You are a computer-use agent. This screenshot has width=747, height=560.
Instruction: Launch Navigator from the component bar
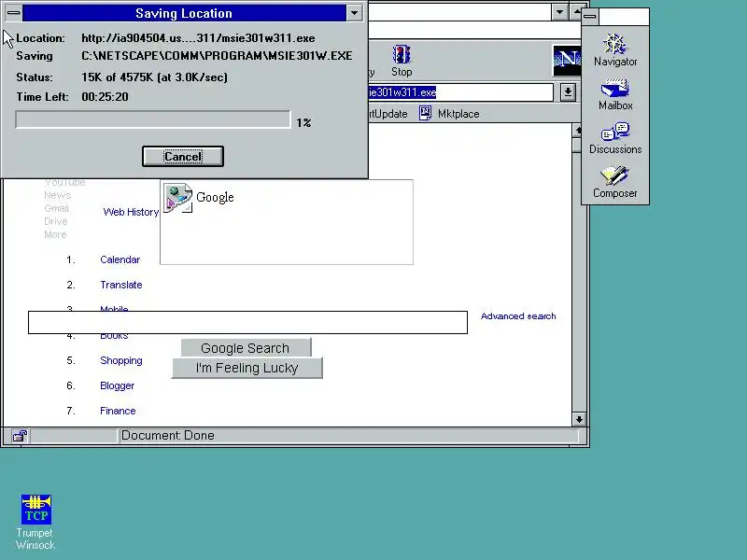[x=615, y=50]
